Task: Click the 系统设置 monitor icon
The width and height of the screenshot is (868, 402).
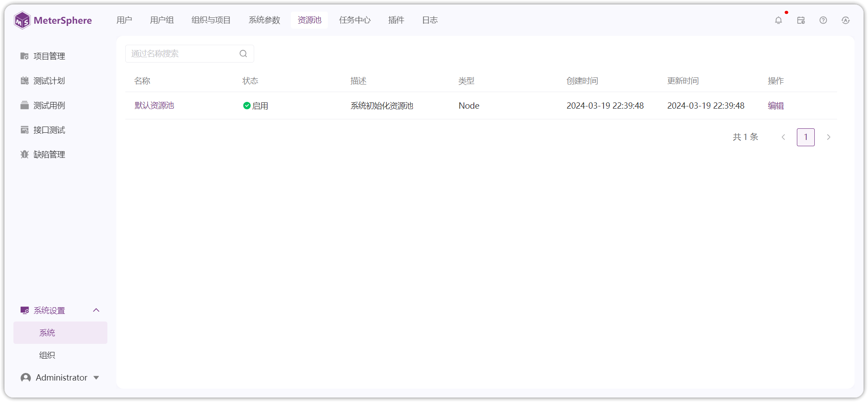Action: [25, 310]
